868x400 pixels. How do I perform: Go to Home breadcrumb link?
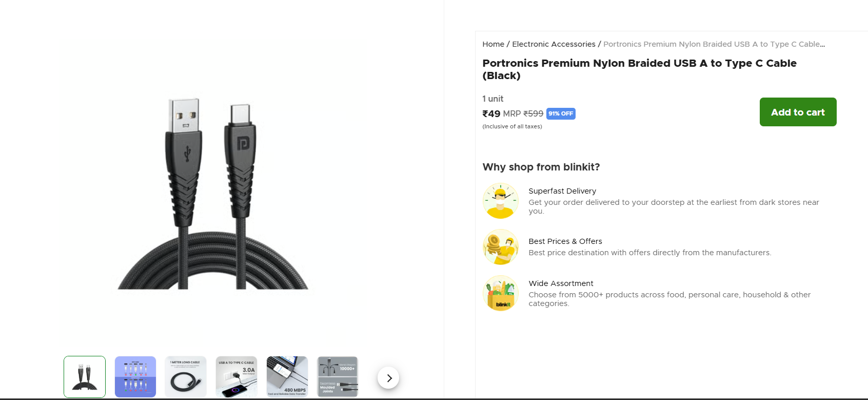point(493,44)
